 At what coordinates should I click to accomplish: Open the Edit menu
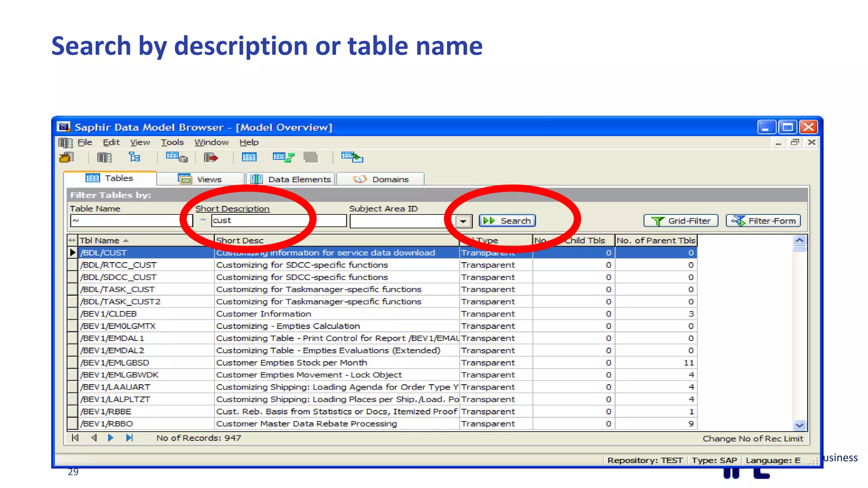(111, 142)
